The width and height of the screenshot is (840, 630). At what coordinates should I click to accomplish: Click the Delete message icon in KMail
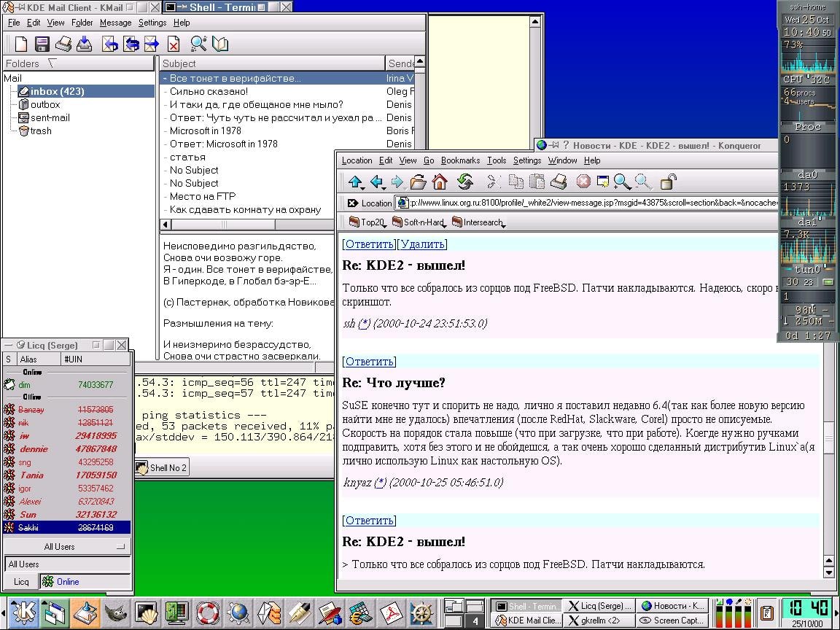coord(174,44)
